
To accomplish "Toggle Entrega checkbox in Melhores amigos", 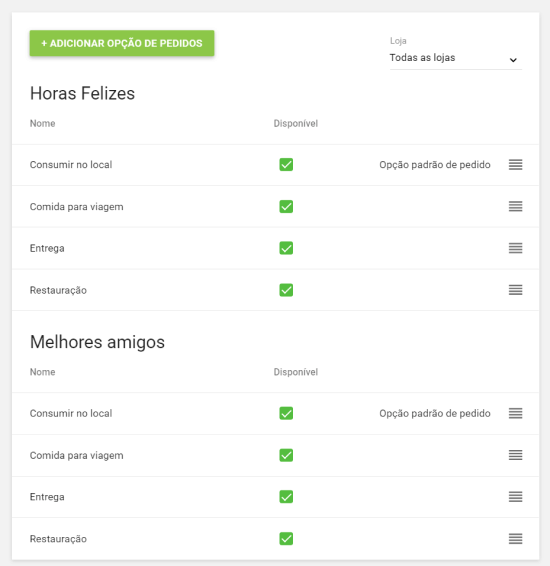I will (286, 497).
